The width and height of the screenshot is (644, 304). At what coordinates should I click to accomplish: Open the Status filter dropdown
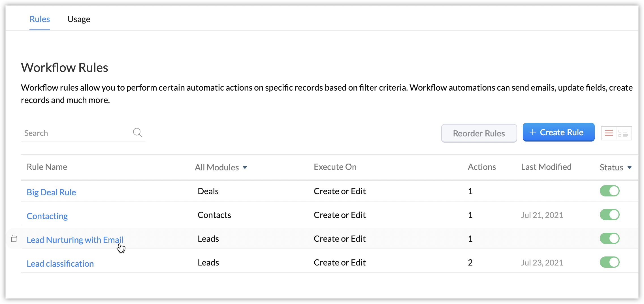coord(615,167)
